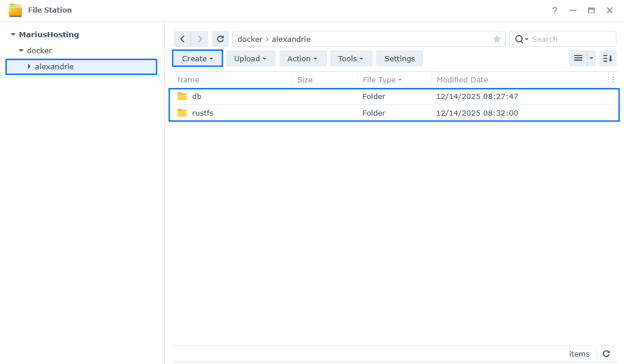Open File Station Settings
624x364 pixels.
[x=399, y=58]
